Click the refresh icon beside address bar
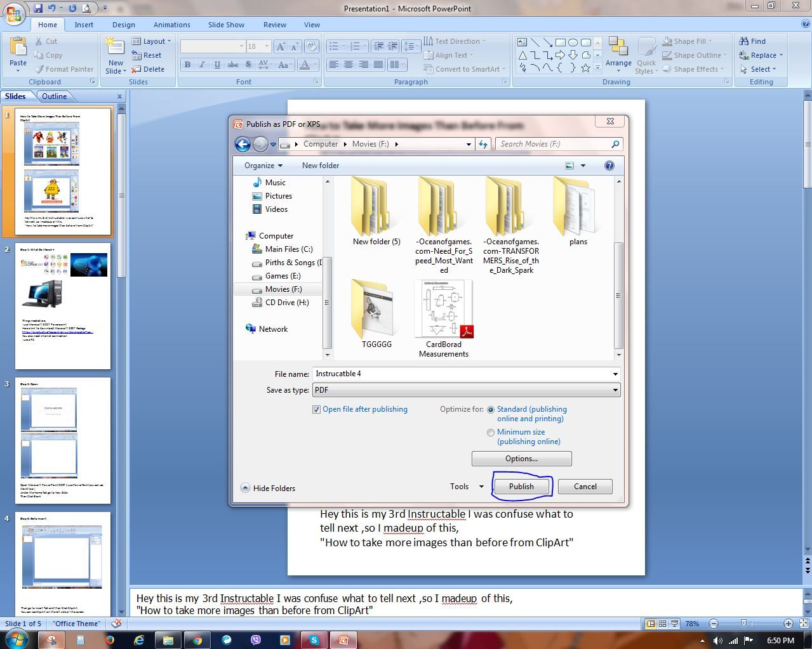Screen dimensions: 812x649 tap(483, 144)
